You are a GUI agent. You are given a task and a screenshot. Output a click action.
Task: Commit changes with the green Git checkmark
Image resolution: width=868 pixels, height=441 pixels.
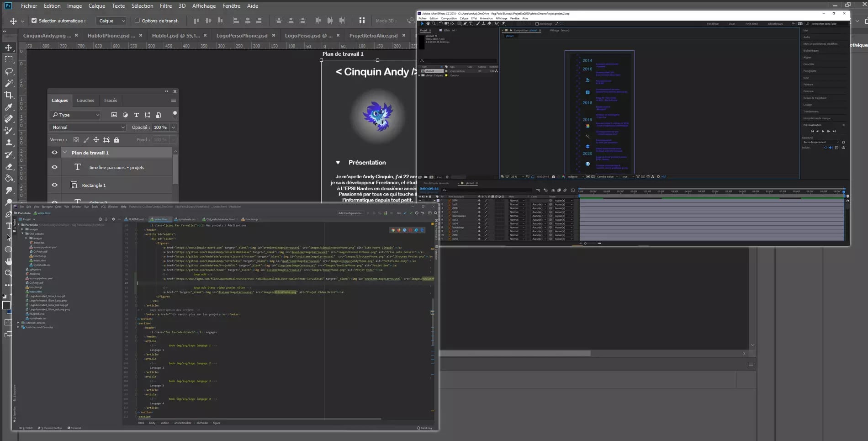tap(411, 213)
